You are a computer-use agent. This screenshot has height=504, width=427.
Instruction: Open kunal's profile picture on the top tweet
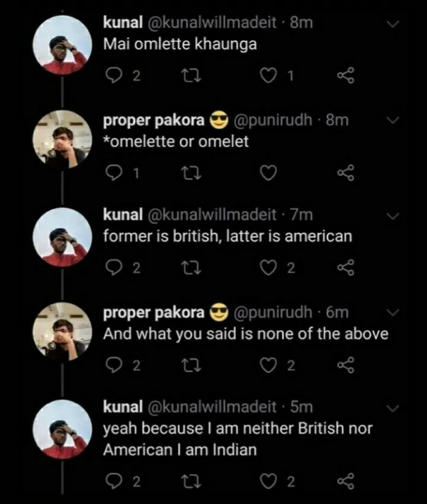tap(62, 43)
